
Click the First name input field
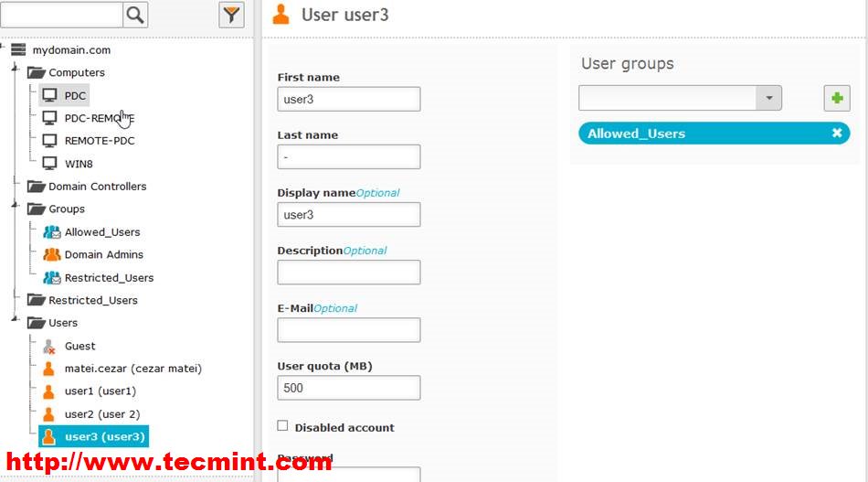348,99
